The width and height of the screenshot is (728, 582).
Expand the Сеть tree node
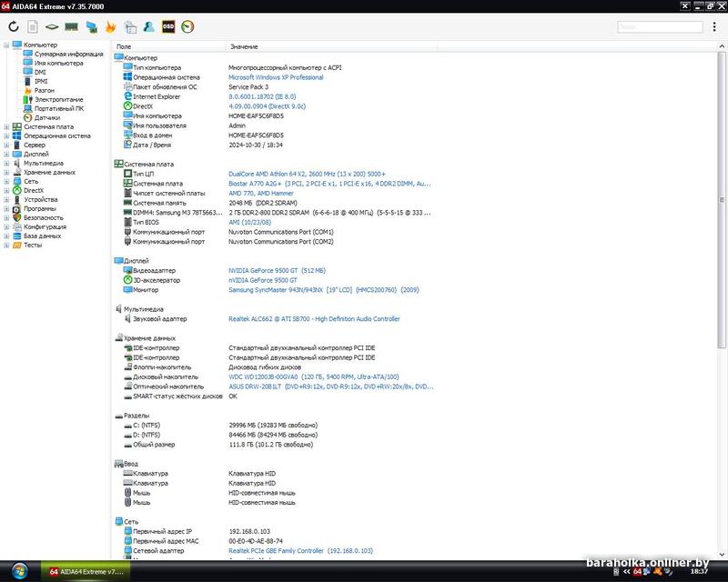click(x=6, y=182)
